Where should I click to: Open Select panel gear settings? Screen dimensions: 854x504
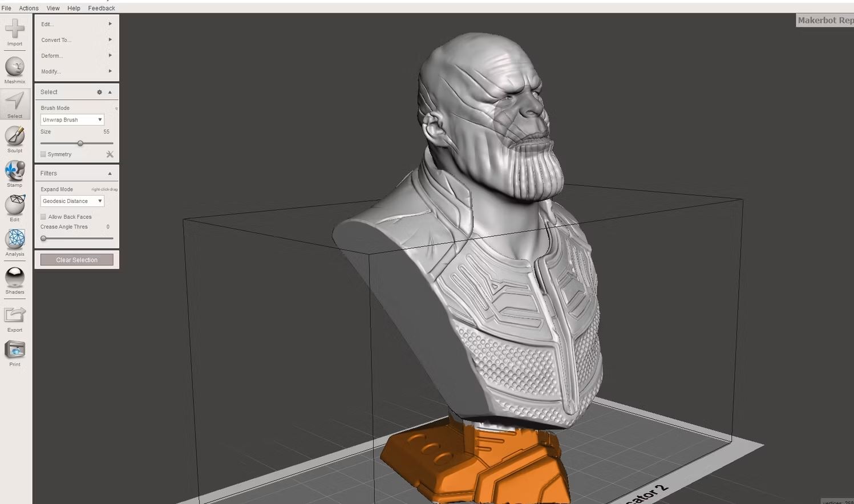[99, 92]
